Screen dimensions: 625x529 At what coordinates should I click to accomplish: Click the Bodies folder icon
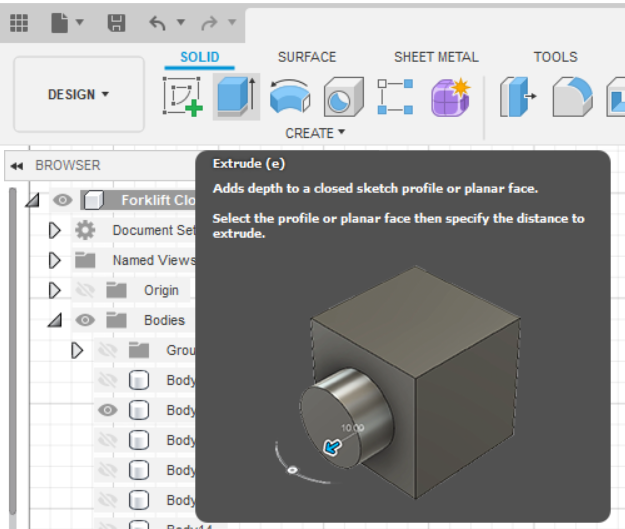point(116,320)
